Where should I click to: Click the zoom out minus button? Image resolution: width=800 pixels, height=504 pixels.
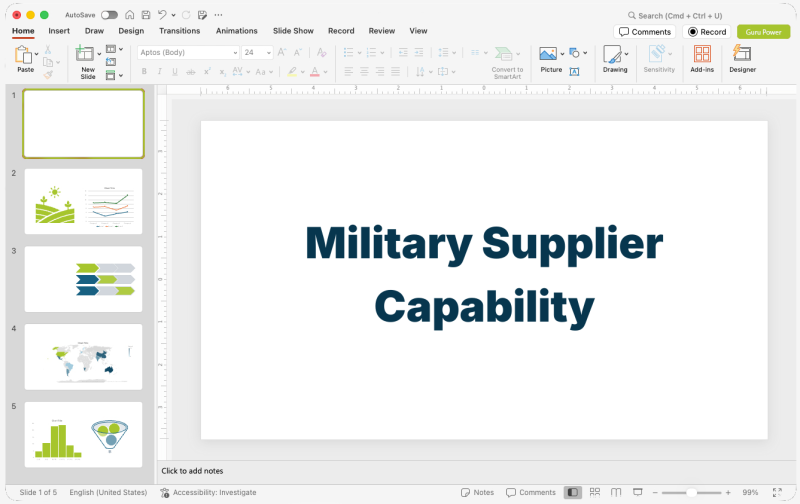[655, 492]
